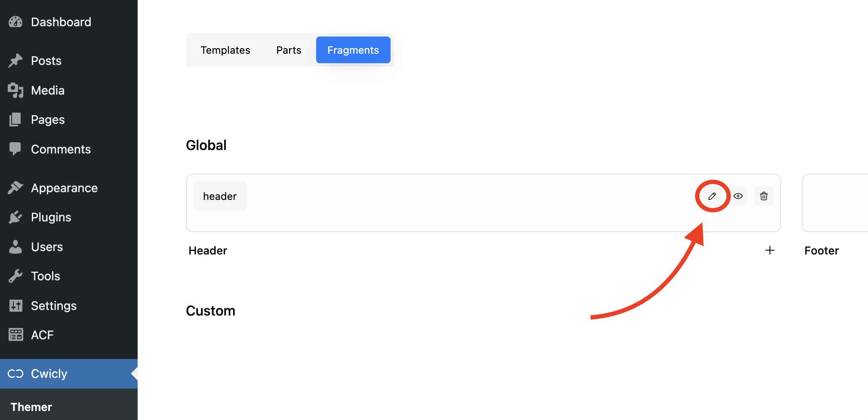Open the Settings menu item
Viewport: 868px width, 420px height.
point(54,306)
